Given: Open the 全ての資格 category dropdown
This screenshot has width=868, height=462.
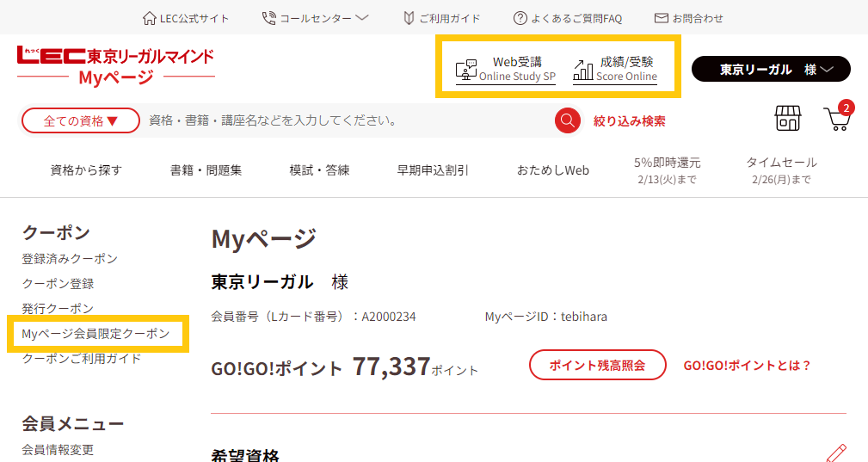Looking at the screenshot, I should click(x=80, y=120).
